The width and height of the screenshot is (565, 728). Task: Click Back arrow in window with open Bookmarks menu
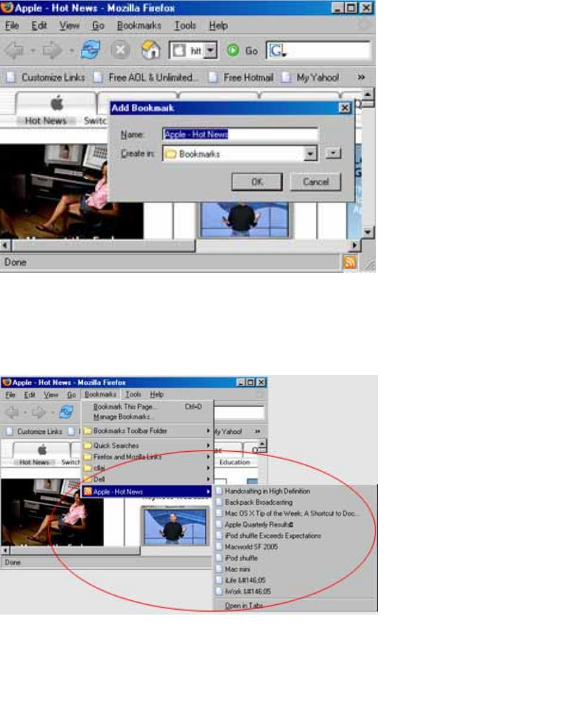point(11,412)
